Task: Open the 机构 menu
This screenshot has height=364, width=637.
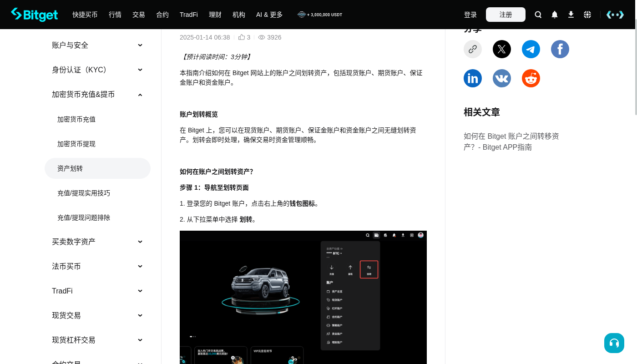Action: coord(239,15)
